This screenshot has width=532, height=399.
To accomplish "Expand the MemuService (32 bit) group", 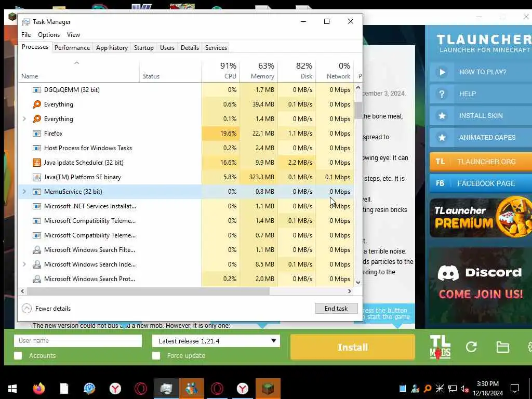I will [x=24, y=192].
